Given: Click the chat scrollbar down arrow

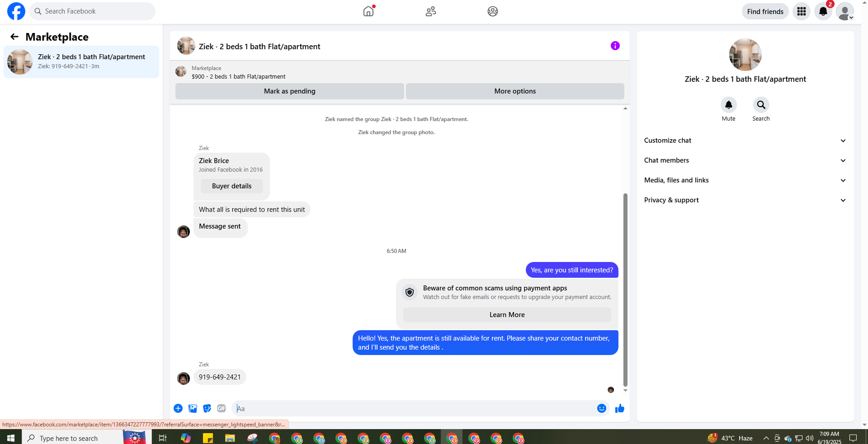Looking at the screenshot, I should (x=625, y=390).
